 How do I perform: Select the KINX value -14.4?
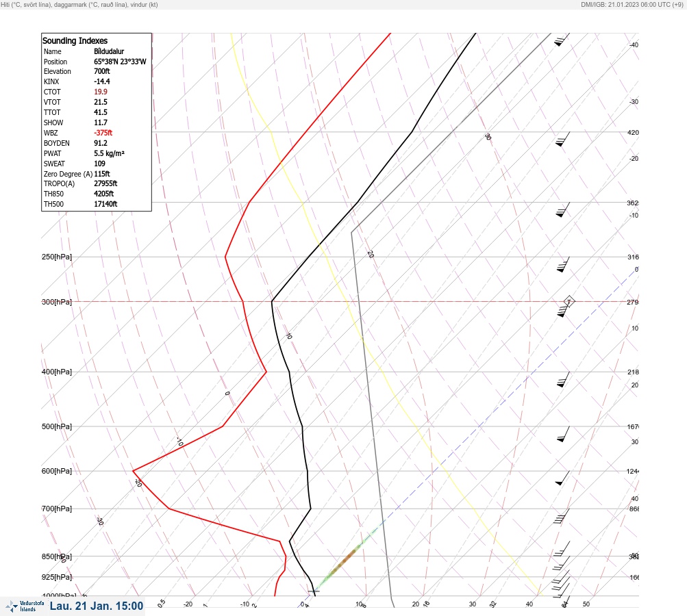coord(102,81)
